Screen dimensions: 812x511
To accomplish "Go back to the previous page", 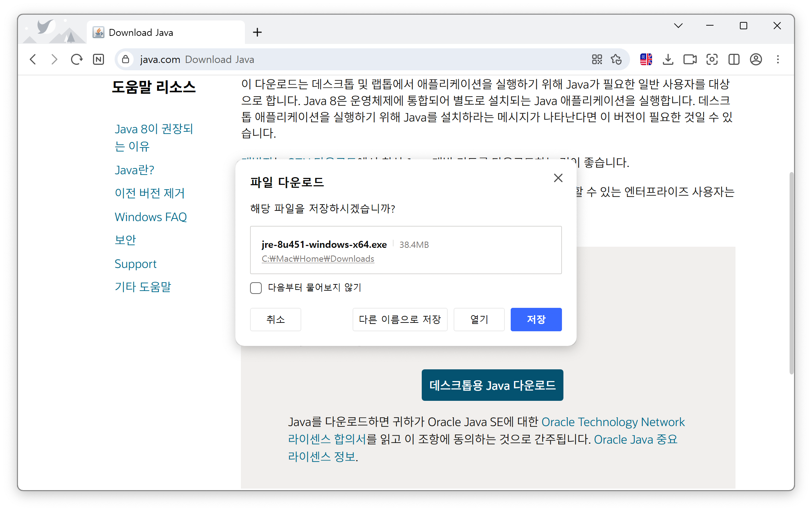I will click(x=33, y=59).
